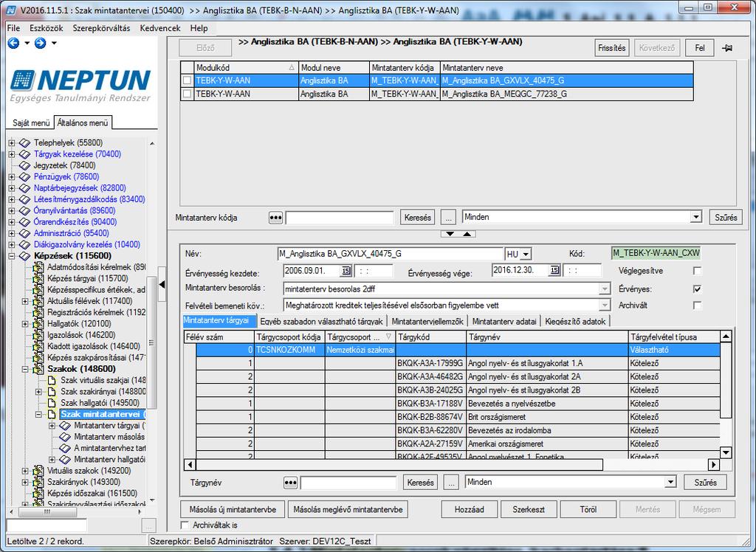Sort the table by Tárgykód column header
This screenshot has height=552, width=756.
[431, 337]
